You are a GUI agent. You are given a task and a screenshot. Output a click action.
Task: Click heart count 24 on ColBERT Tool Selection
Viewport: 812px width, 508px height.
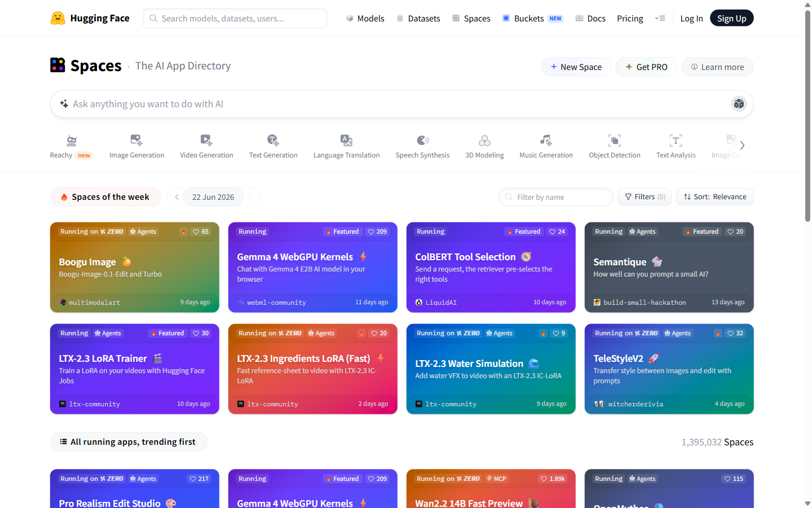point(557,231)
